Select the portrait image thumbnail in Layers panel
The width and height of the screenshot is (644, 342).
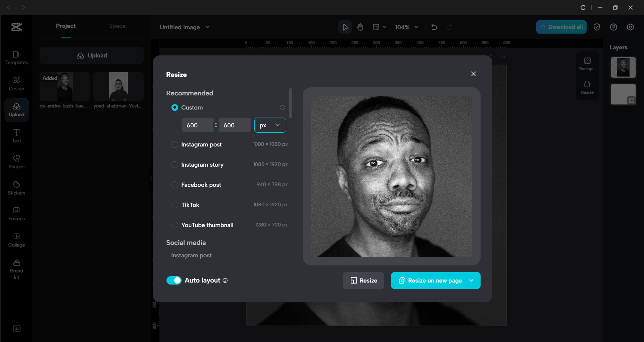pos(623,67)
